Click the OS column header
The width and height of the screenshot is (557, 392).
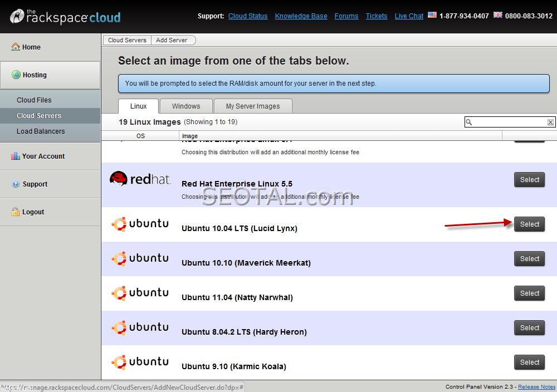click(x=140, y=136)
